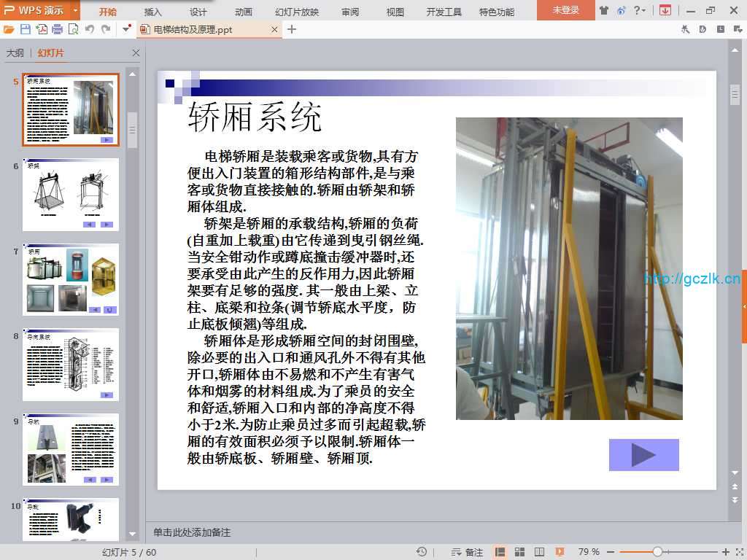The width and height of the screenshot is (747, 560).
Task: Select slide 7 thumbnail in panel
Action: coord(70,279)
